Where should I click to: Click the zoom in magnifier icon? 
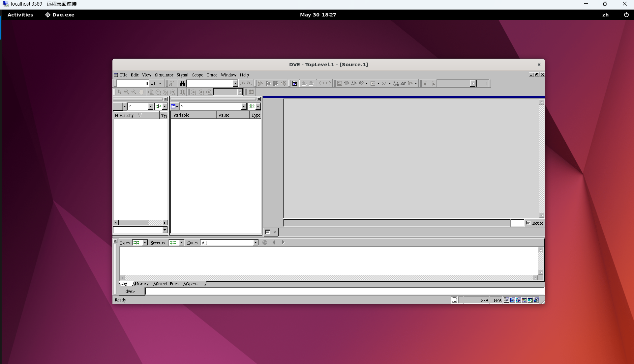click(x=127, y=92)
